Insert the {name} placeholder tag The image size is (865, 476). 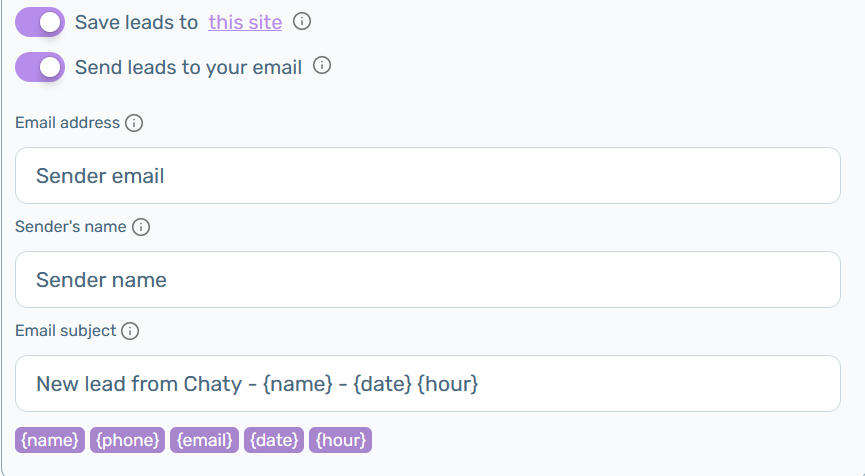click(x=50, y=440)
